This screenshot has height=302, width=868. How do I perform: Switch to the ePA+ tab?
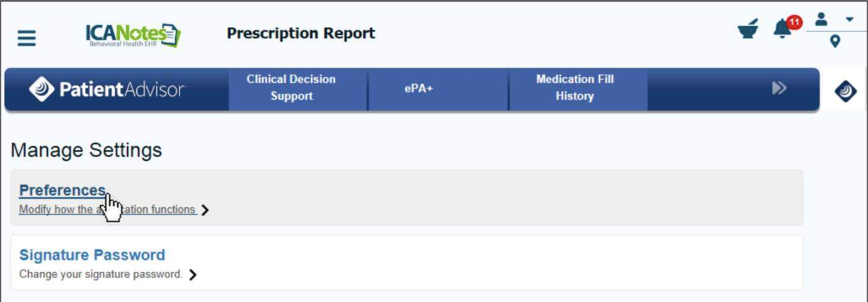pos(419,89)
